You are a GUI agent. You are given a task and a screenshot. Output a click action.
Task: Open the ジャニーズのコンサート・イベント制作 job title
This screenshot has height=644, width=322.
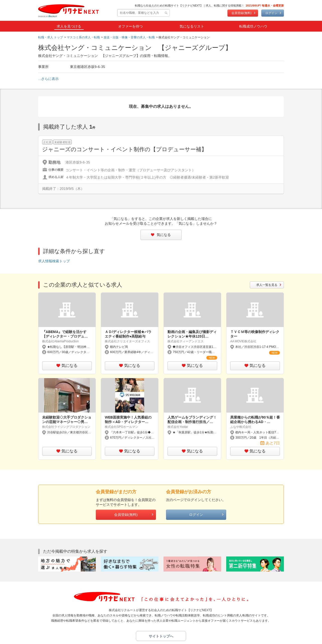[124, 149]
